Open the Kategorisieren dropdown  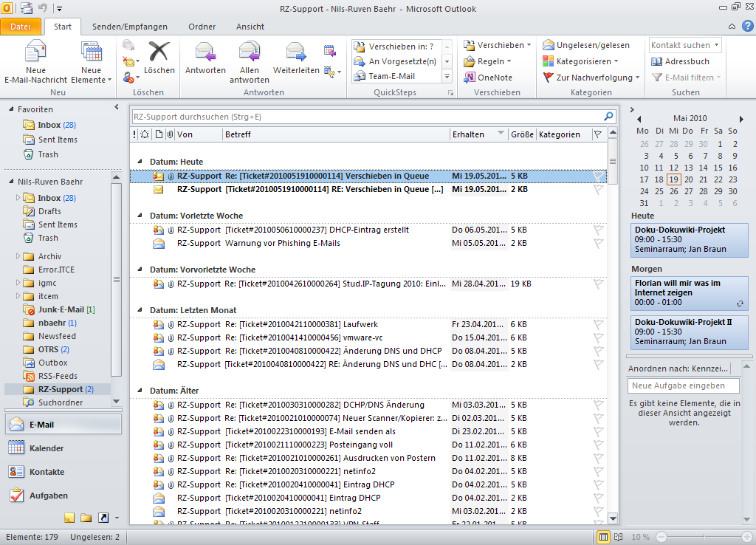[x=581, y=61]
